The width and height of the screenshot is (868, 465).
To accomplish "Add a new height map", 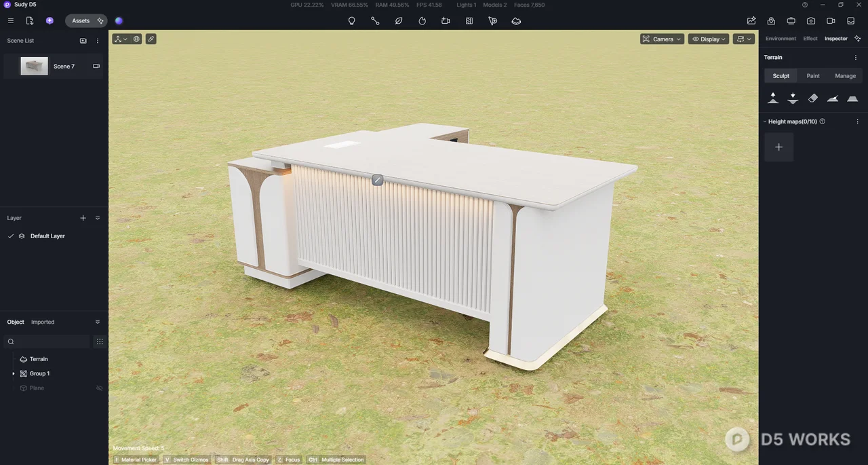I will pos(778,147).
